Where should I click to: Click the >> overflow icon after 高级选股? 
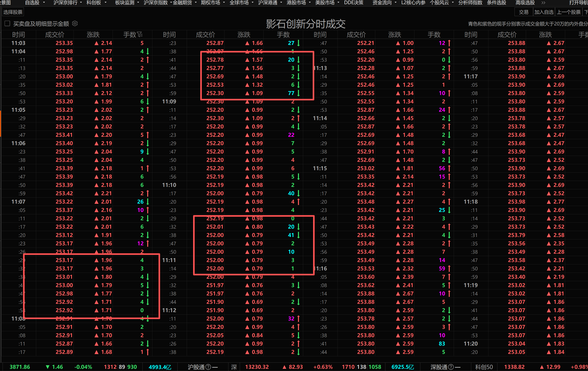tap(543, 3)
